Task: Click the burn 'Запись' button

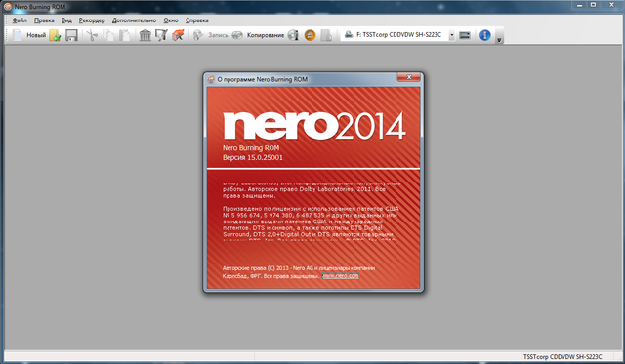Action: pos(210,35)
